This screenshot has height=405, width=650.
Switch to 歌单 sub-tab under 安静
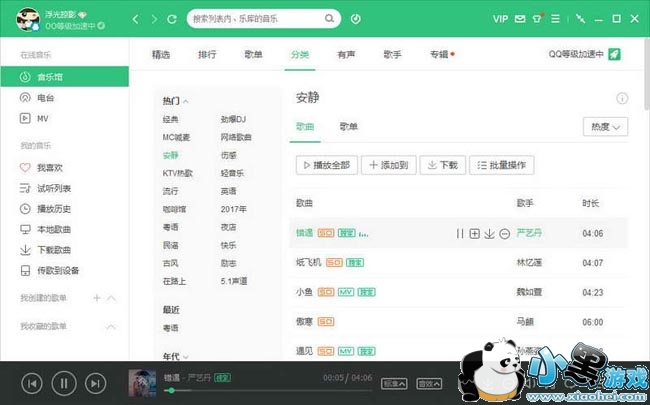click(348, 126)
